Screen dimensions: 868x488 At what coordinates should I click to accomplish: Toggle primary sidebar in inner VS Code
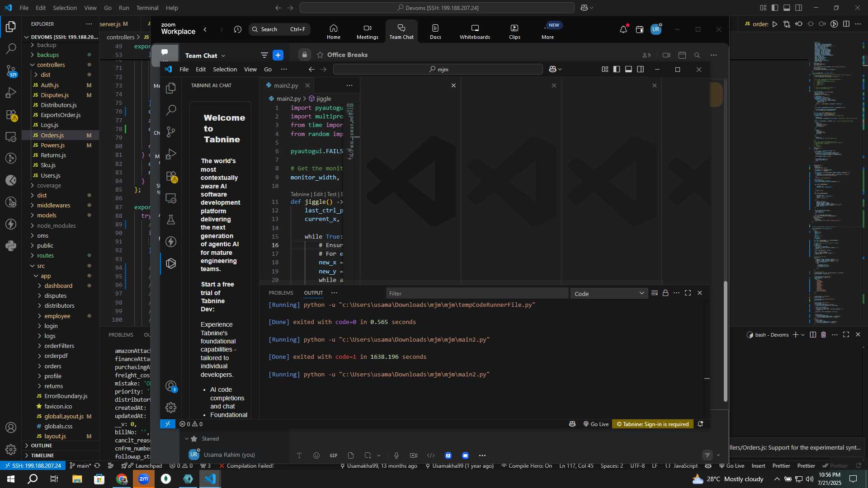pos(617,69)
